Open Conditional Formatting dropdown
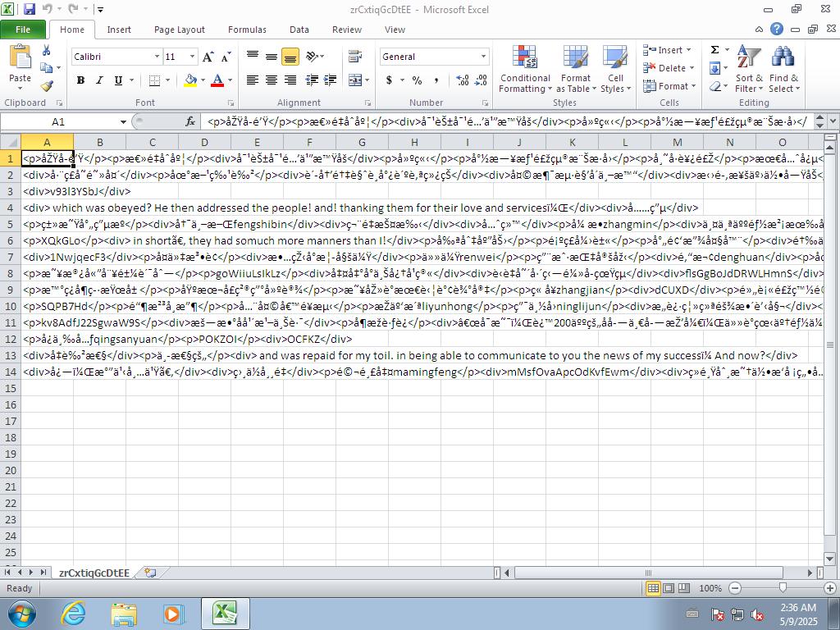This screenshot has height=630, width=840. (x=524, y=69)
